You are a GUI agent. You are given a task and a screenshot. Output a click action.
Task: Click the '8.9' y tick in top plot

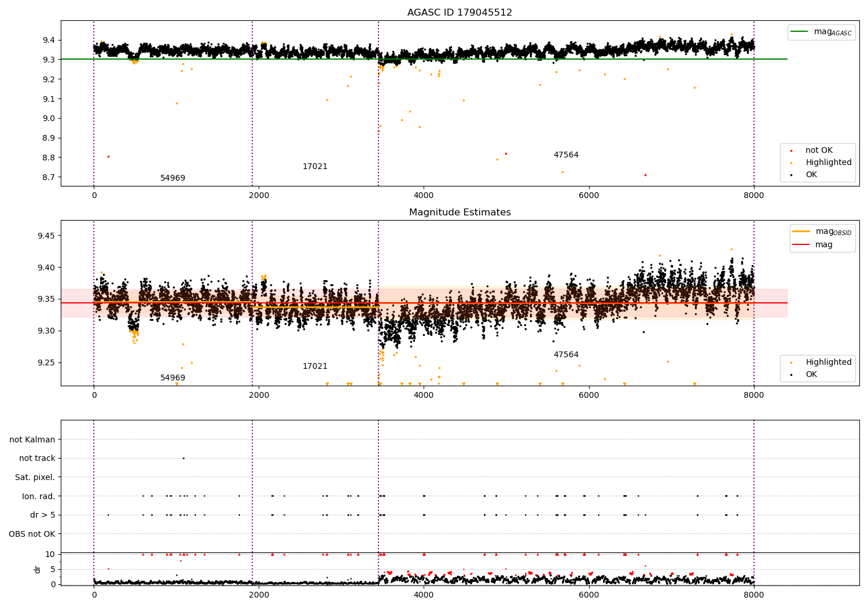point(49,138)
